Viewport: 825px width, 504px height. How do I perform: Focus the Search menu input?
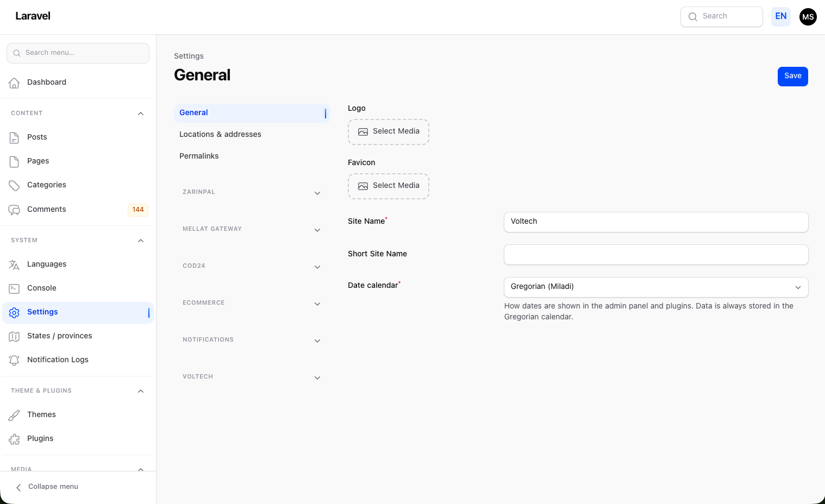[x=78, y=53]
